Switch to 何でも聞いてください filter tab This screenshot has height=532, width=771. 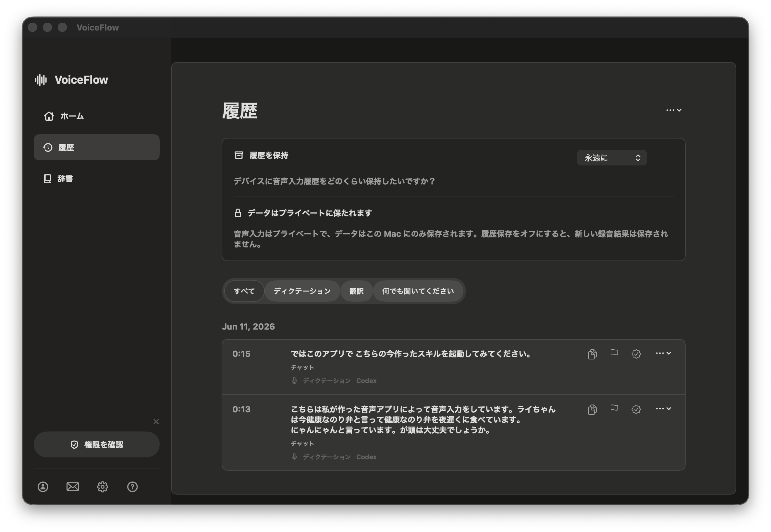point(418,291)
